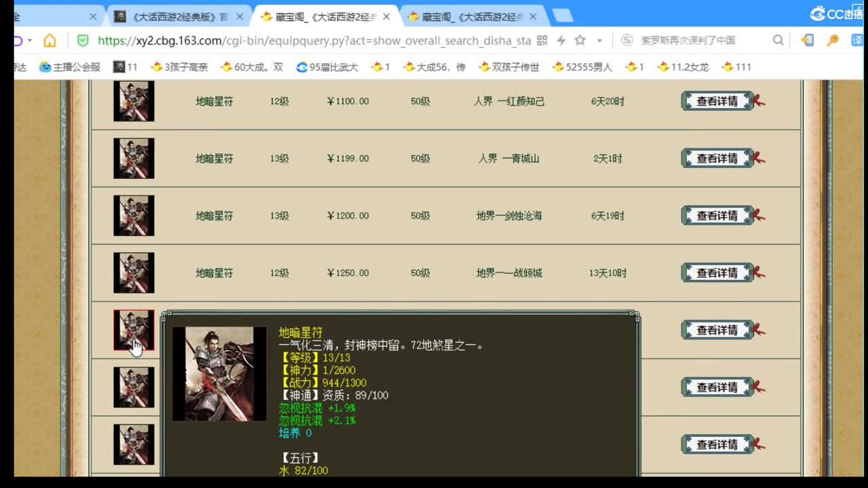Select the price ￥1200.00
The height and width of the screenshot is (488, 868).
click(x=348, y=216)
